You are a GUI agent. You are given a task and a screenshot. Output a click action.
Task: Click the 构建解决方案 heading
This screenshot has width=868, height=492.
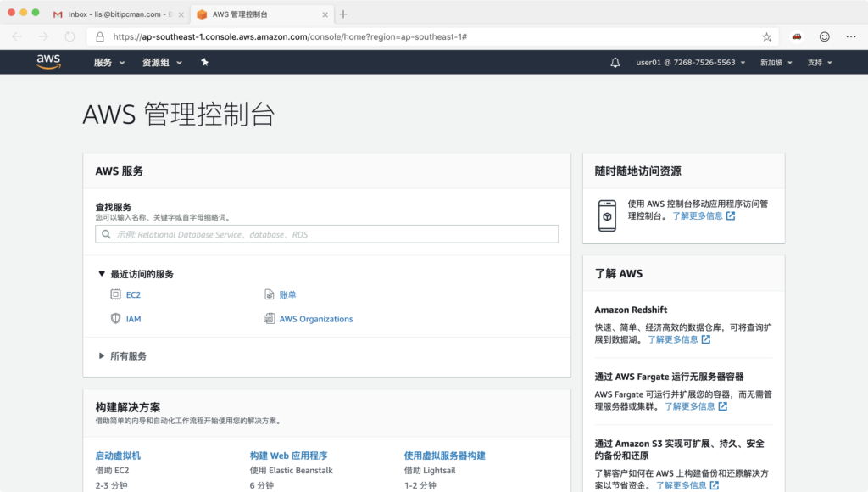click(x=128, y=407)
